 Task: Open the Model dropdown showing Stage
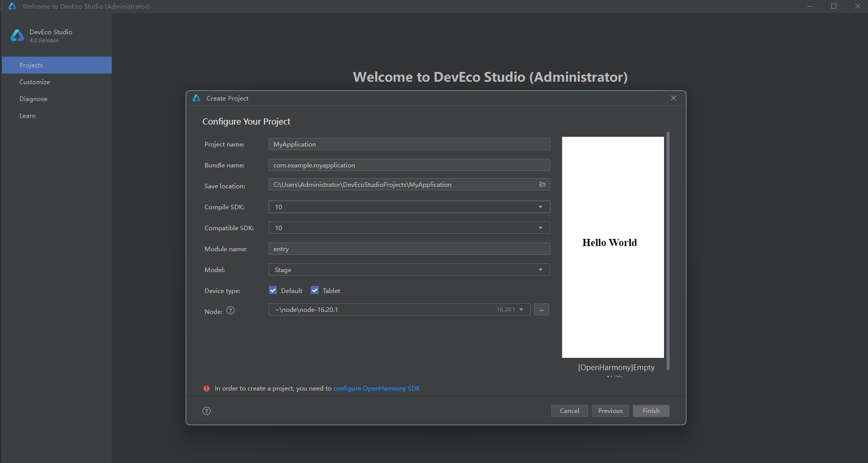tap(409, 270)
